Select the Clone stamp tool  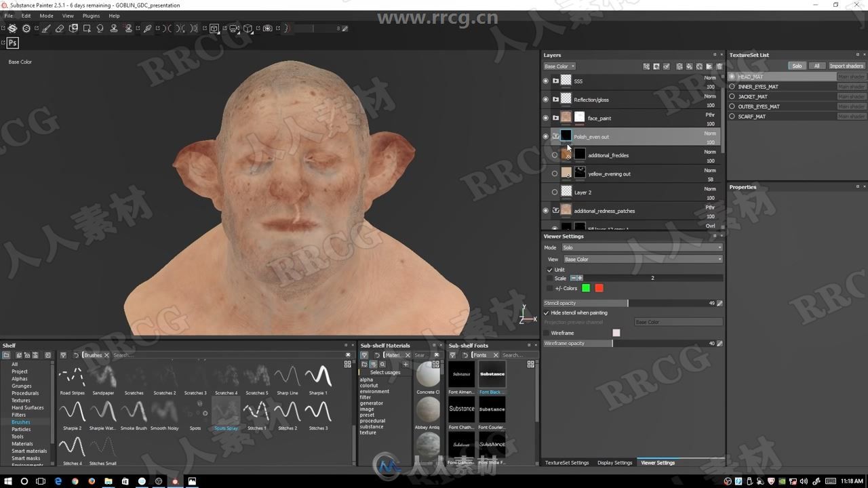(x=114, y=28)
